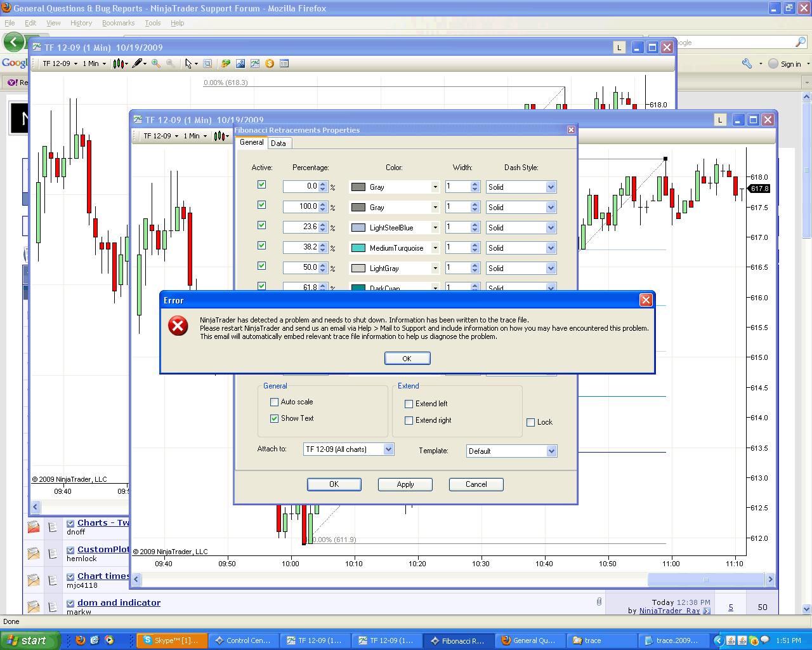Click the wrench icon on Google toolbar
The height and width of the screenshot is (650, 812).
pyautogui.click(x=747, y=63)
